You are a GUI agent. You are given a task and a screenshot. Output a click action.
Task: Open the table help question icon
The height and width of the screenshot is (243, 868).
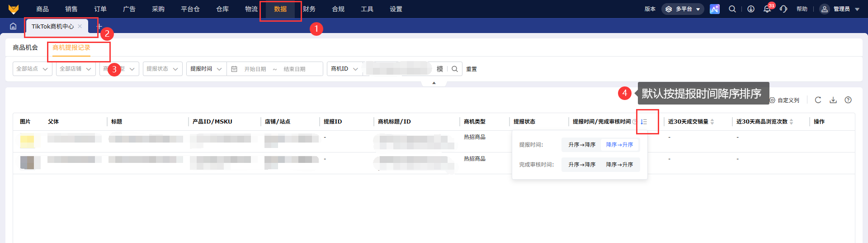(848, 100)
